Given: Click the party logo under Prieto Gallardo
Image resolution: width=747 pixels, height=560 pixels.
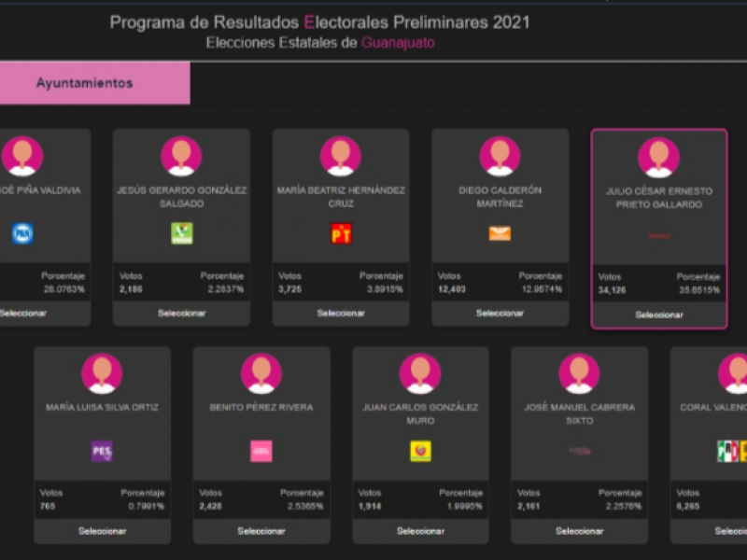Looking at the screenshot, I should coord(659,236).
